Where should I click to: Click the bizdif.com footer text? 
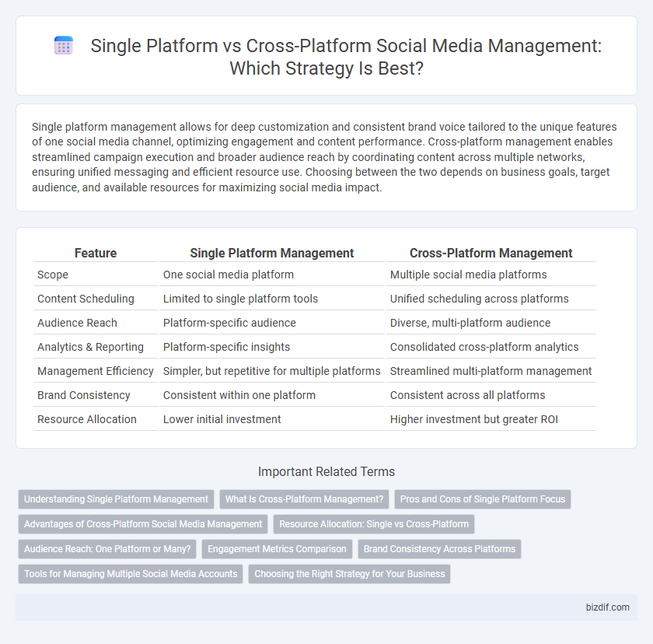(608, 607)
